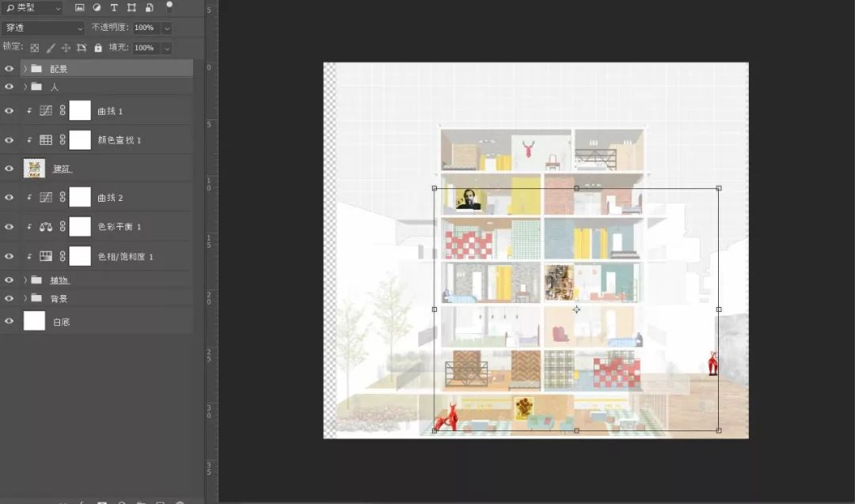Hide the 曲线 2 layer
Viewport: 855px width, 504px height.
coord(9,197)
